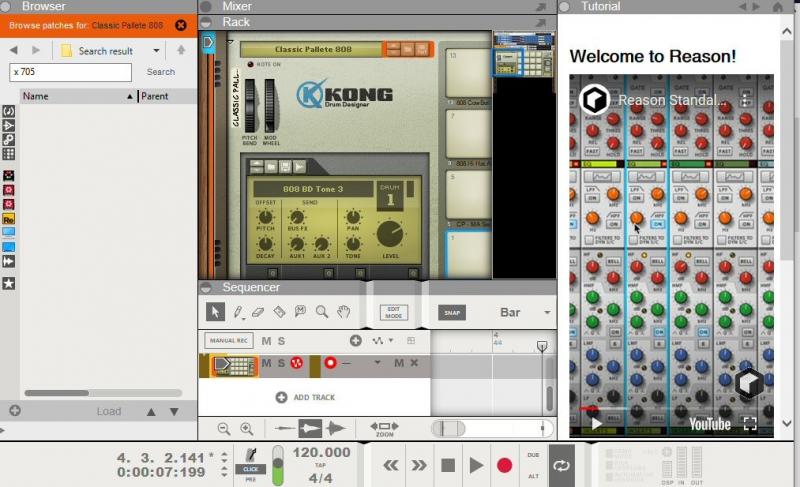The image size is (800, 487).
Task: Toggle global mute M in track list header
Action: point(266,341)
